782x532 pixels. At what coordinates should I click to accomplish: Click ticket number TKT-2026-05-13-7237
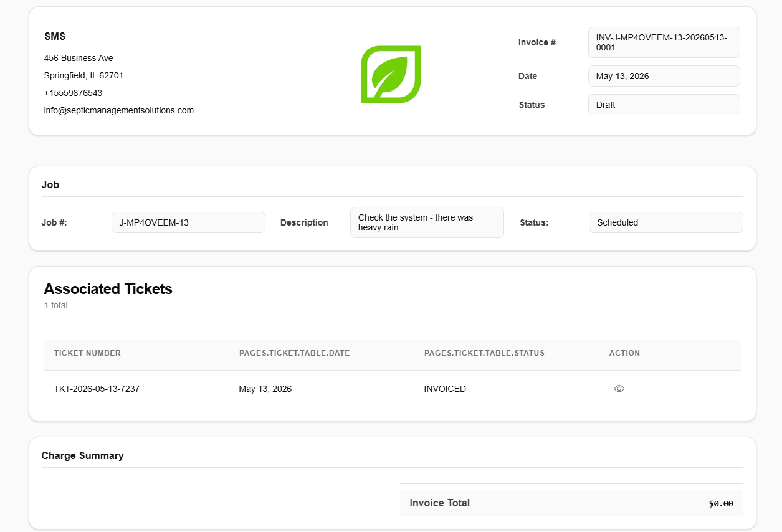click(x=97, y=389)
